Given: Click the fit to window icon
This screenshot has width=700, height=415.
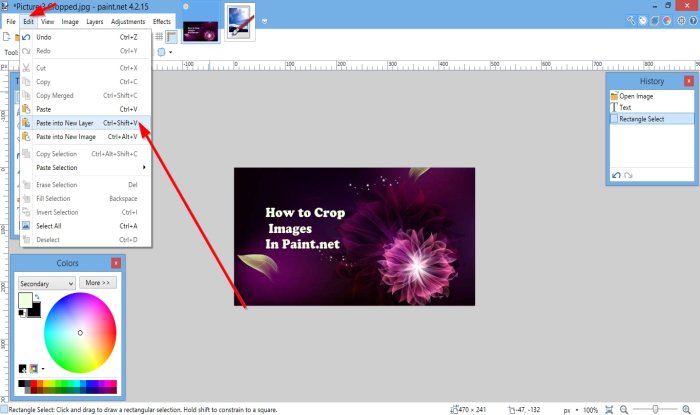Looking at the screenshot, I should pyautogui.click(x=609, y=409).
